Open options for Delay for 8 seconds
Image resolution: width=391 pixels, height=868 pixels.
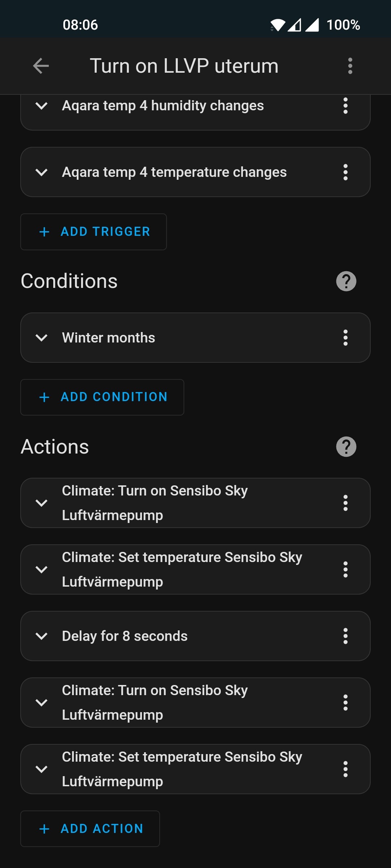tap(345, 636)
